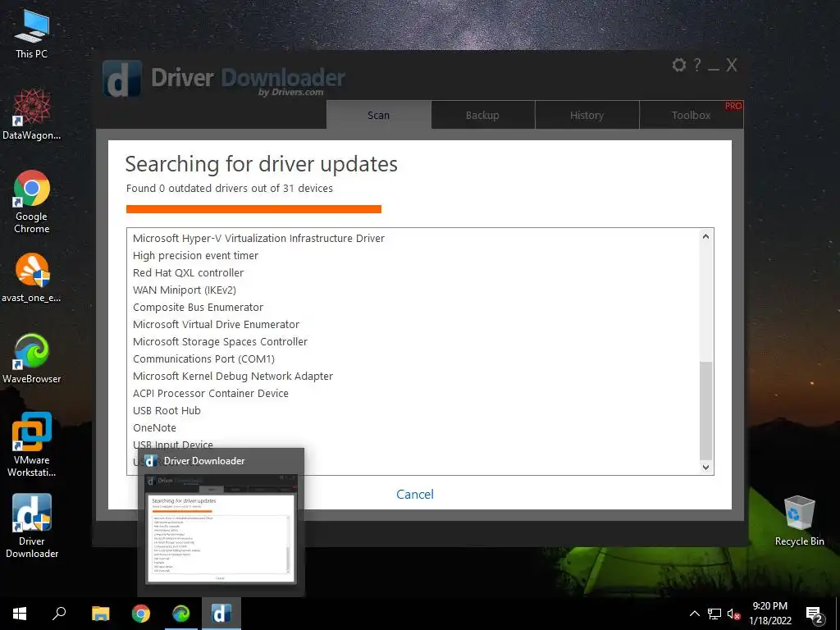
Task: Select High precision event timer row
Action: coord(195,256)
